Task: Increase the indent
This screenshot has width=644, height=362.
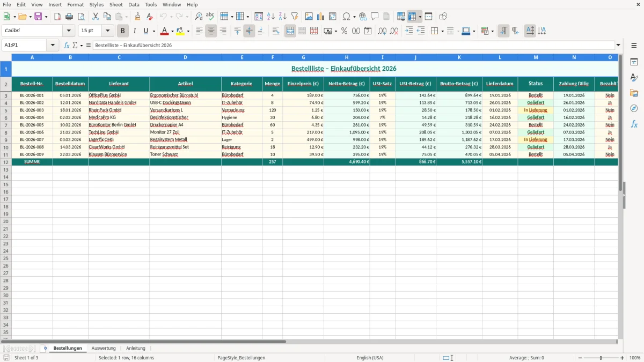Action: (409, 31)
